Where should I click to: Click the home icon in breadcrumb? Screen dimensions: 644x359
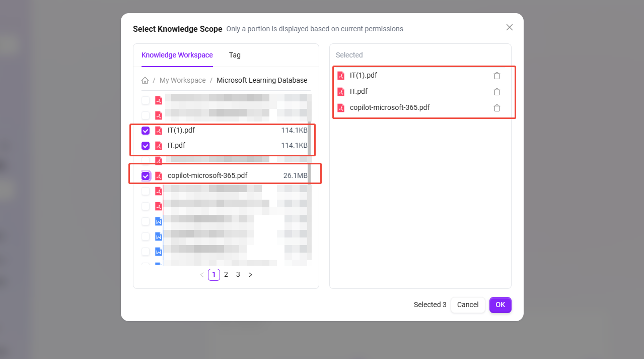(x=145, y=80)
